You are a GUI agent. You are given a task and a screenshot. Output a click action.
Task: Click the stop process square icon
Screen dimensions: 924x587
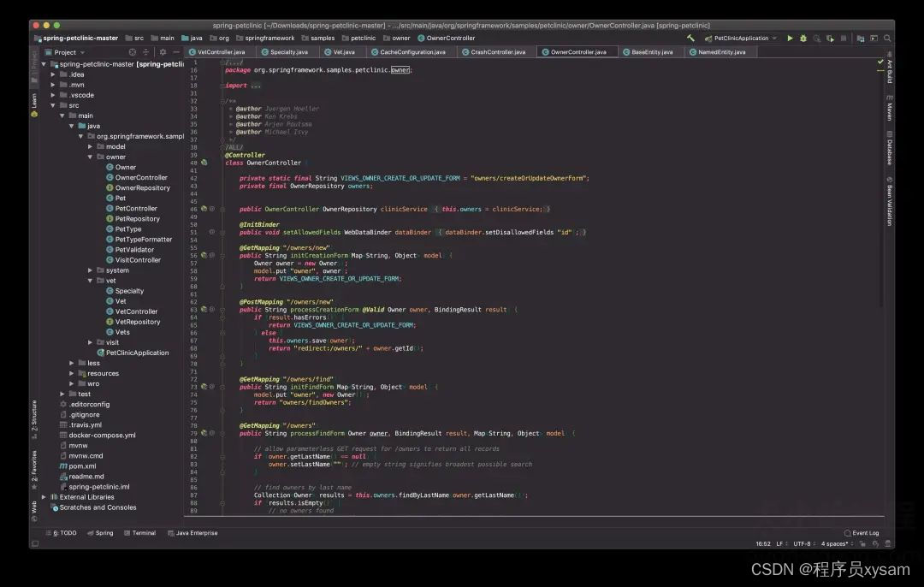(x=844, y=39)
